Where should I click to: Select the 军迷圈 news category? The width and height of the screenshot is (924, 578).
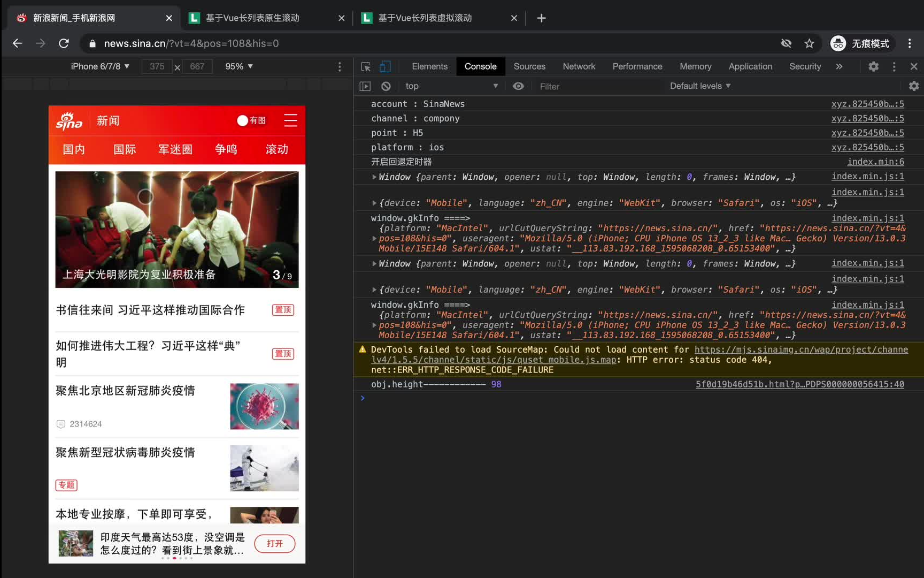click(x=175, y=149)
